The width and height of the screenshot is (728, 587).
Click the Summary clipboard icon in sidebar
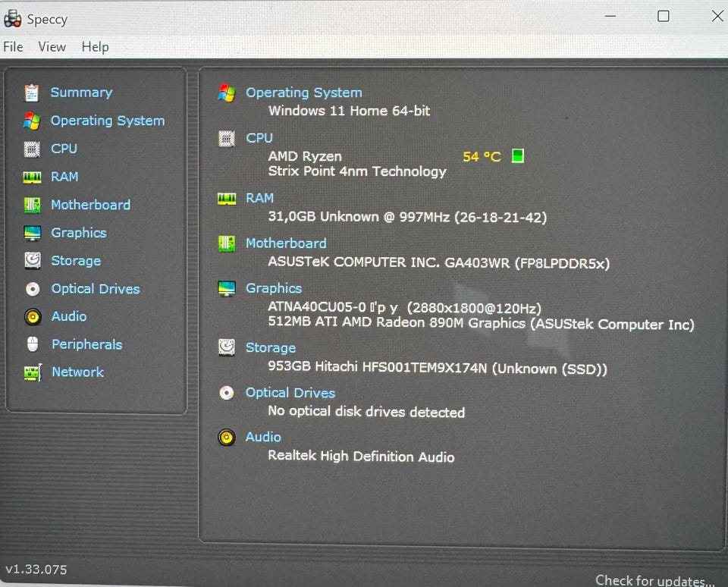pyautogui.click(x=32, y=93)
